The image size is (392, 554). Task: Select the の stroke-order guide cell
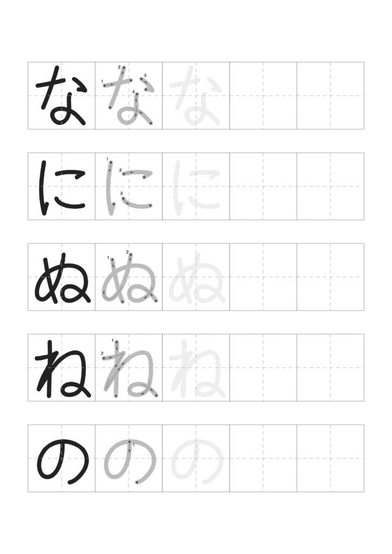(129, 458)
